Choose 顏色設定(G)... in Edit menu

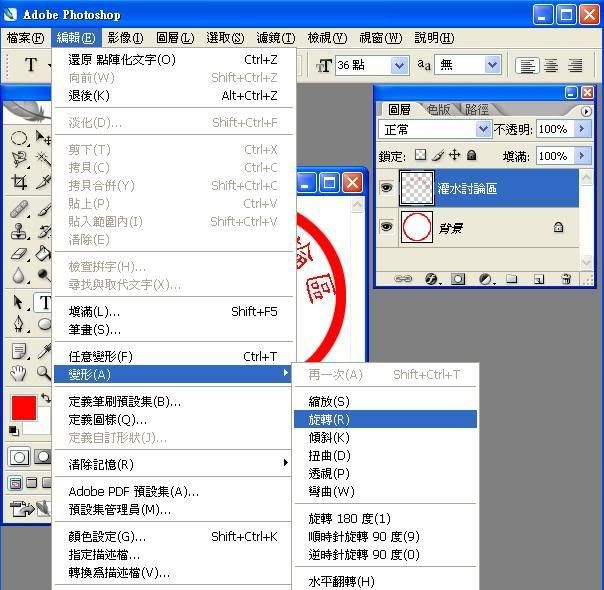point(173,536)
